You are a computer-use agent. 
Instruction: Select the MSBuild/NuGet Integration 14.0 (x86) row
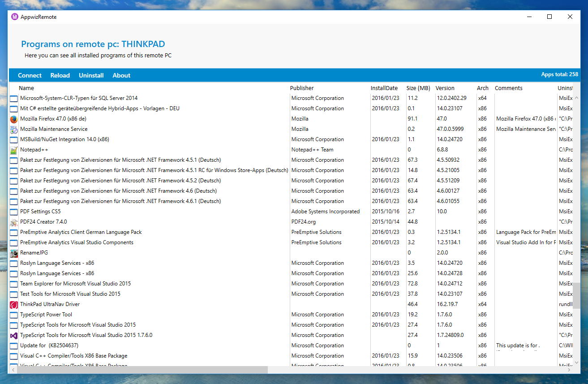click(x=64, y=139)
